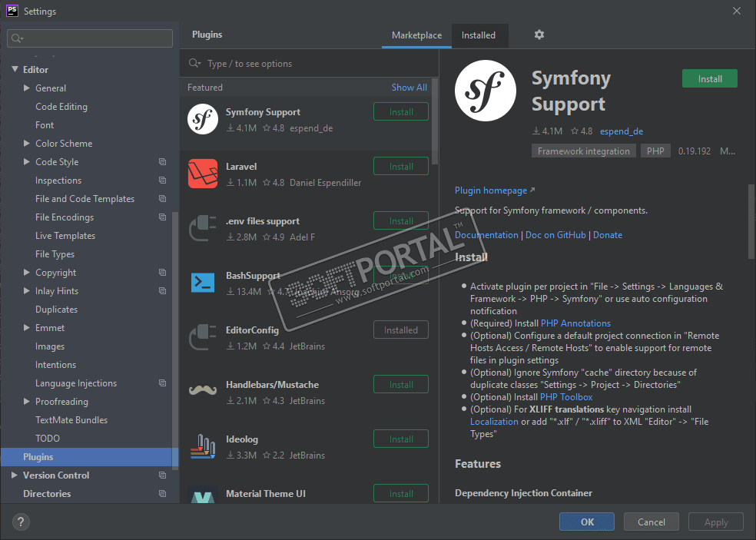The height and width of the screenshot is (540, 756).
Task: Focus the settings search field
Action: 90,38
